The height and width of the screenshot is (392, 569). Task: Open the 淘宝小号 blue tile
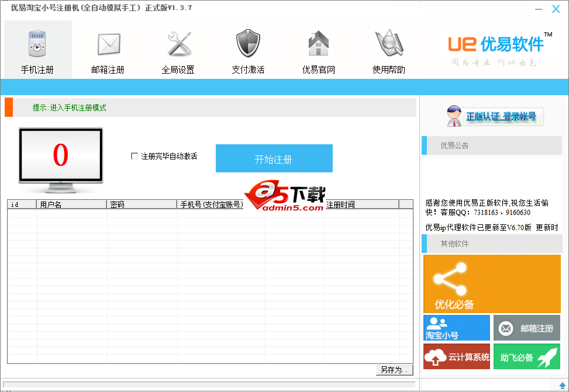pyautogui.click(x=457, y=328)
